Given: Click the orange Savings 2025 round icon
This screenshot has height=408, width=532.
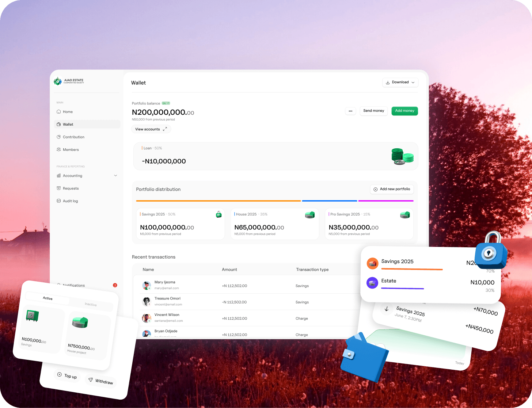Looking at the screenshot, I should [x=372, y=263].
